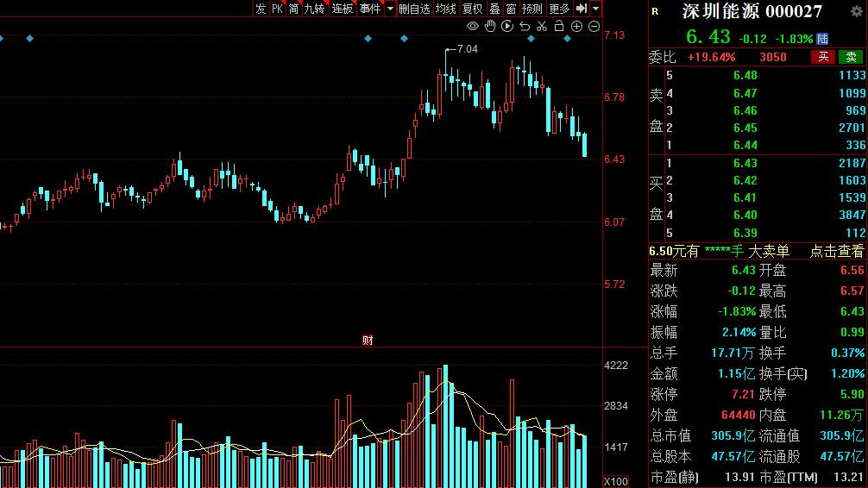Select the scissors cut tool

542,26
